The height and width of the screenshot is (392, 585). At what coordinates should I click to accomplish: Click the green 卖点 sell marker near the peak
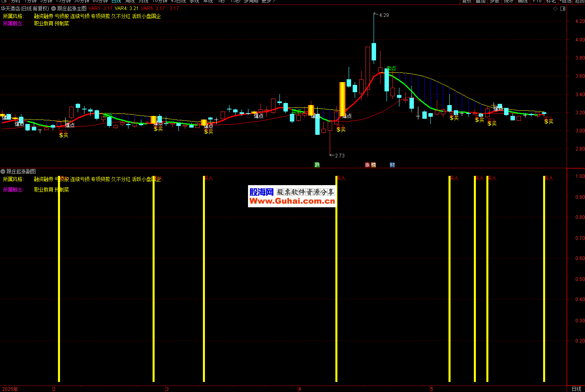(391, 69)
